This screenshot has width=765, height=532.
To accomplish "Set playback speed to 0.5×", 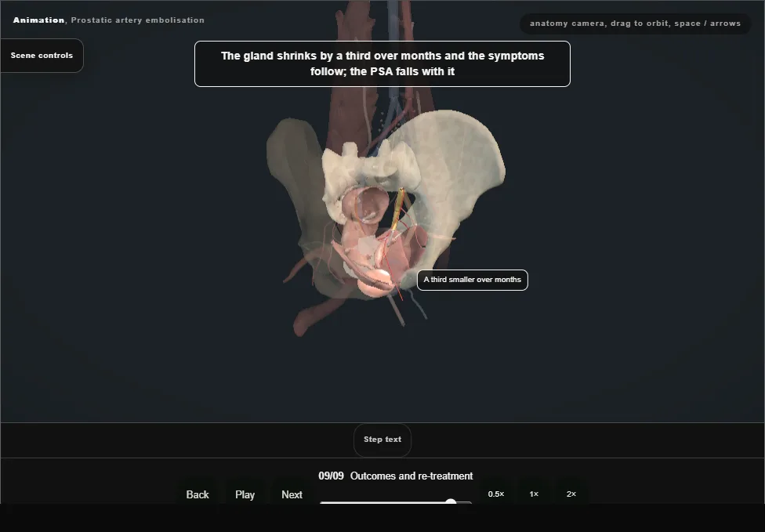I will pyautogui.click(x=495, y=494).
